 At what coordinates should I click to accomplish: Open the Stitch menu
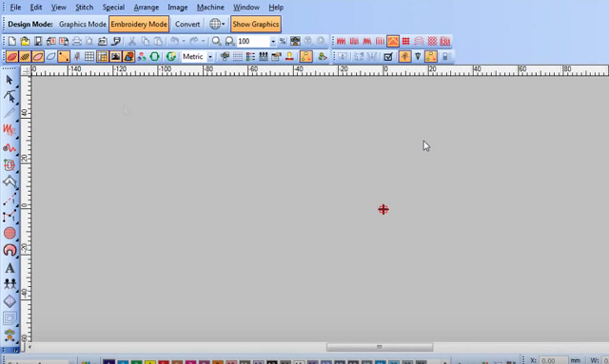click(x=85, y=8)
